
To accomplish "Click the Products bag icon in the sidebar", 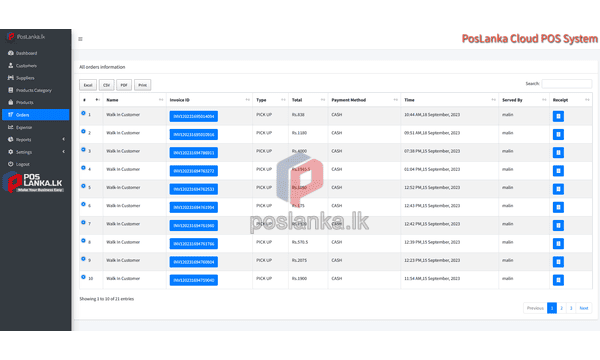I will point(11,103).
